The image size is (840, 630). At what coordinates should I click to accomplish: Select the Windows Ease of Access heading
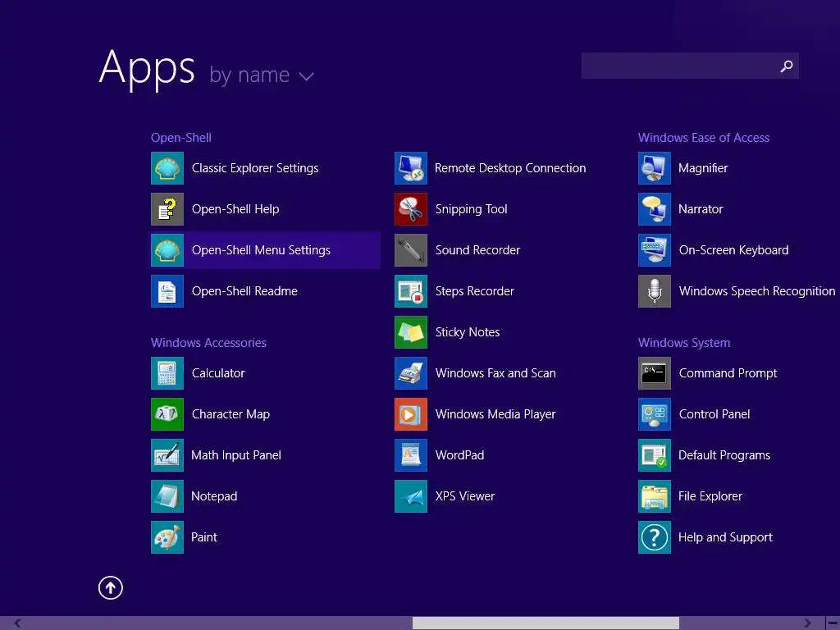click(x=703, y=138)
